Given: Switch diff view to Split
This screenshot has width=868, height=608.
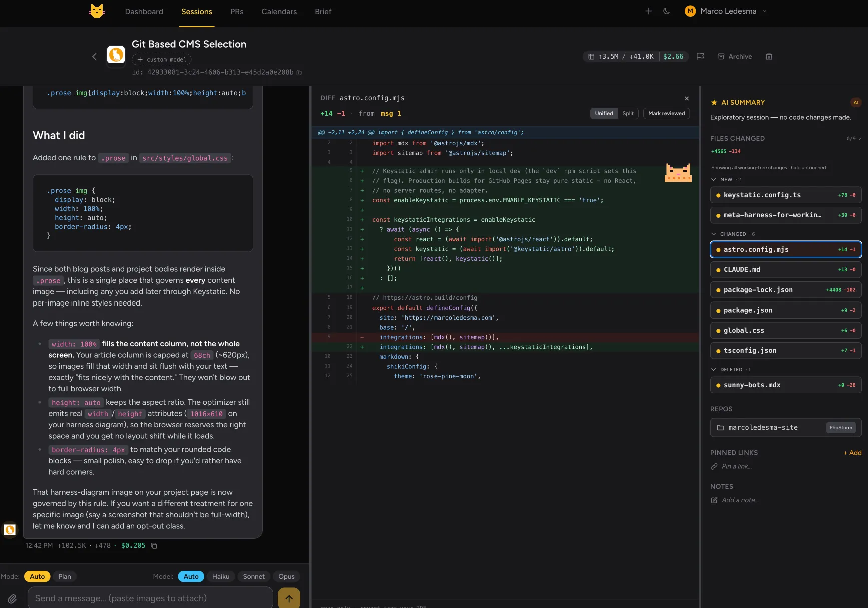Looking at the screenshot, I should point(628,114).
